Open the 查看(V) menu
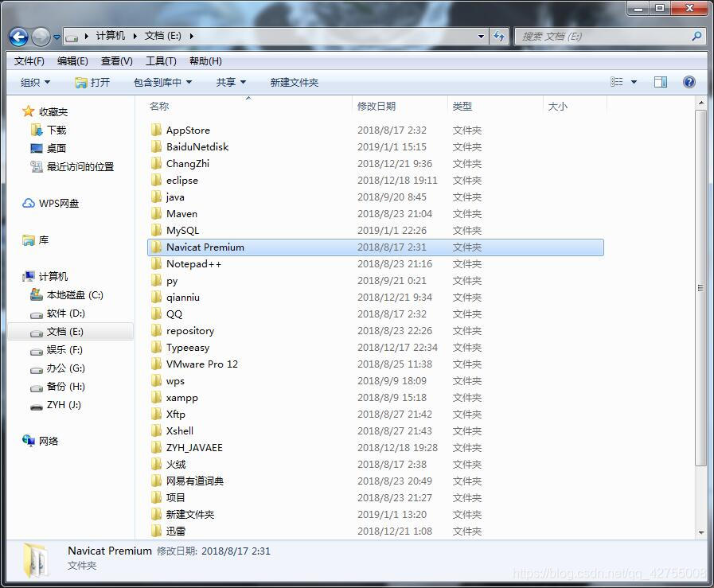The image size is (714, 588). pyautogui.click(x=116, y=61)
